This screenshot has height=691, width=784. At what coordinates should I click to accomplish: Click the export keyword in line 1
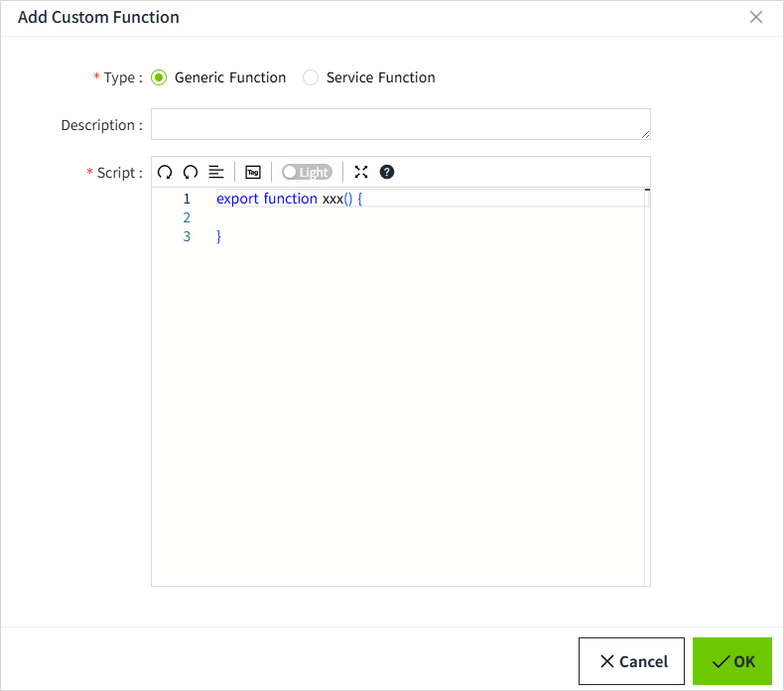pos(237,199)
